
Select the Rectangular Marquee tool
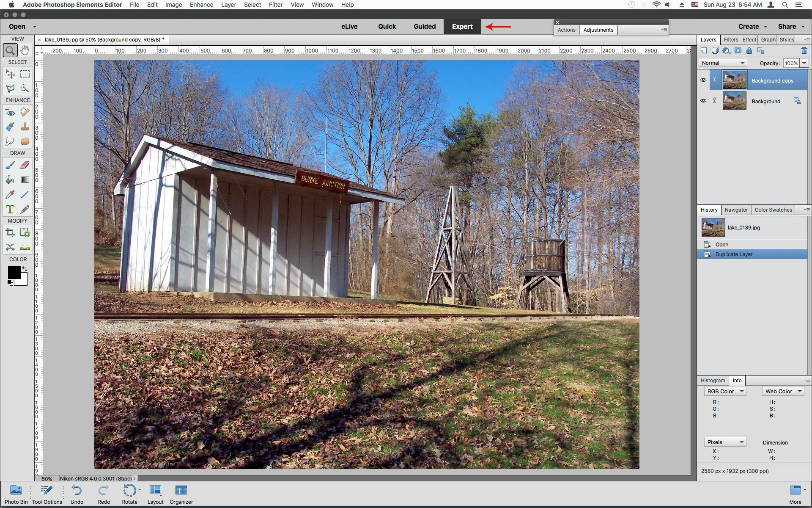tap(25, 74)
